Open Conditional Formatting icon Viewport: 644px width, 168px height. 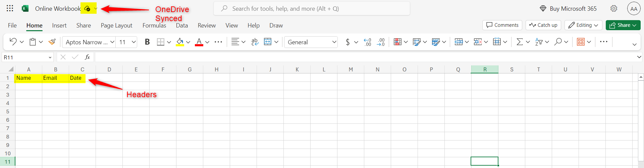pos(397,42)
